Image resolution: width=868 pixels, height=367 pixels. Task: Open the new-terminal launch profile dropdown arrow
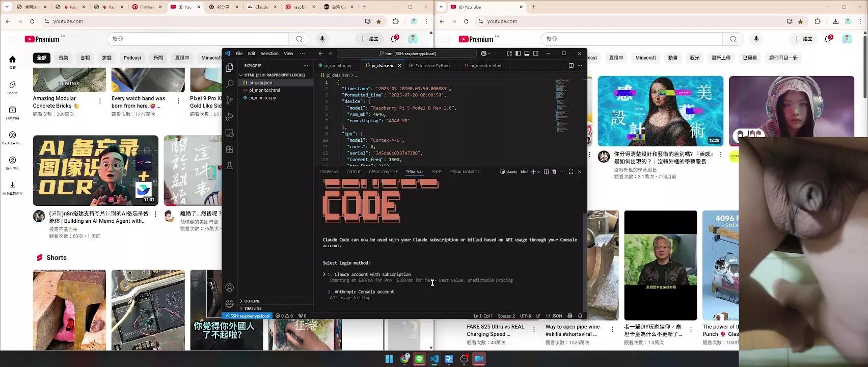click(539, 172)
